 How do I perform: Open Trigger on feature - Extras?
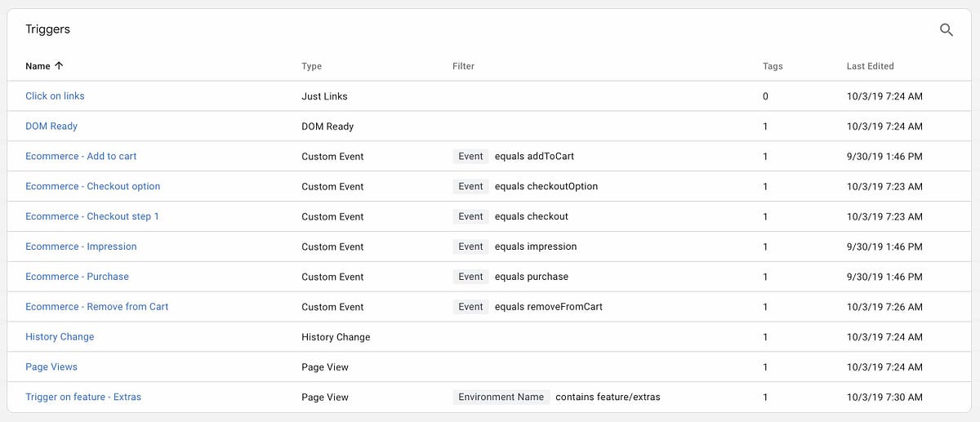[83, 398]
